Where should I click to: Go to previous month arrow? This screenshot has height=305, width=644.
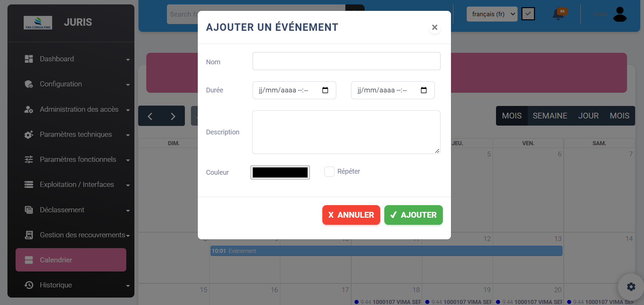click(x=150, y=116)
